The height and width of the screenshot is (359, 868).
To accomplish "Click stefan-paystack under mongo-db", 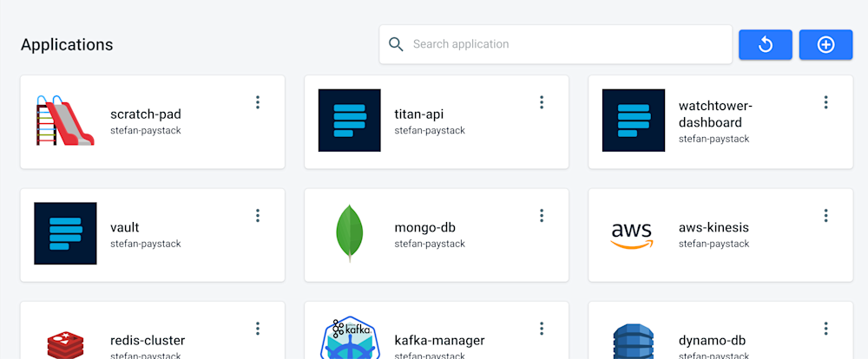I will pyautogui.click(x=430, y=244).
